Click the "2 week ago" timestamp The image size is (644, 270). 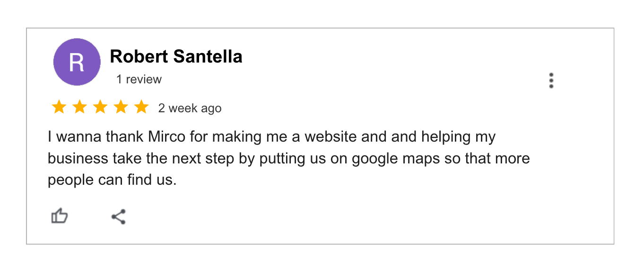tap(190, 108)
